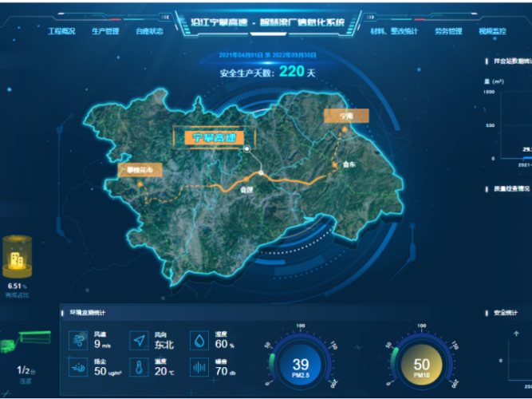Select the 攀枝花市 map label
Image resolution: width=532 pixels, height=399 pixels.
pos(140,169)
